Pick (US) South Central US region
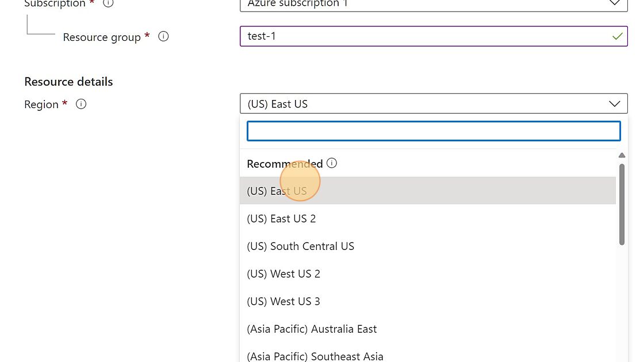This screenshot has width=644, height=362. 428,246
